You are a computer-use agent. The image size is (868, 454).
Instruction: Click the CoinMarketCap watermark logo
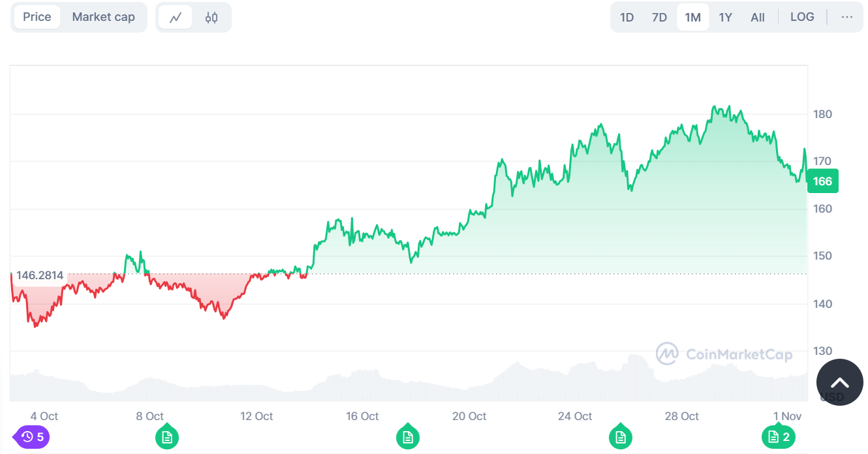(x=724, y=354)
